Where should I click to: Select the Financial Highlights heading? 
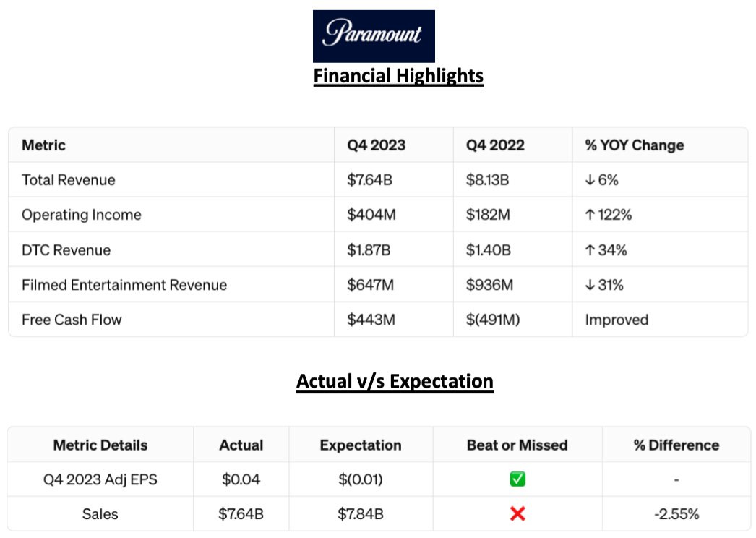(x=398, y=75)
